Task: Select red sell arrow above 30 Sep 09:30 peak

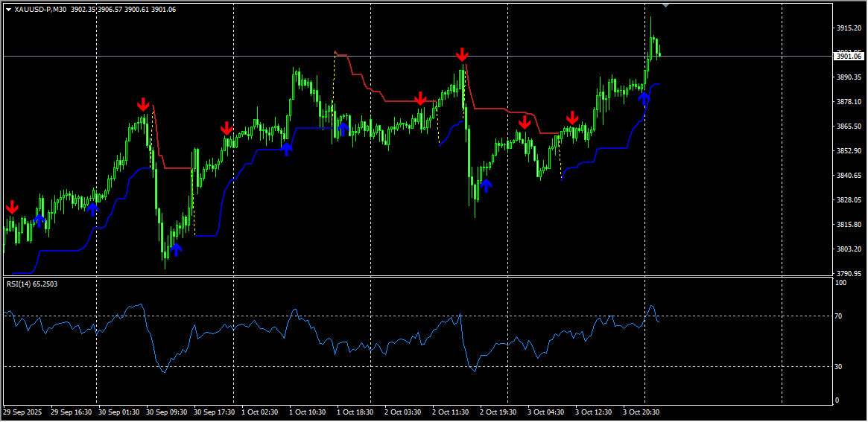Action: (x=143, y=104)
